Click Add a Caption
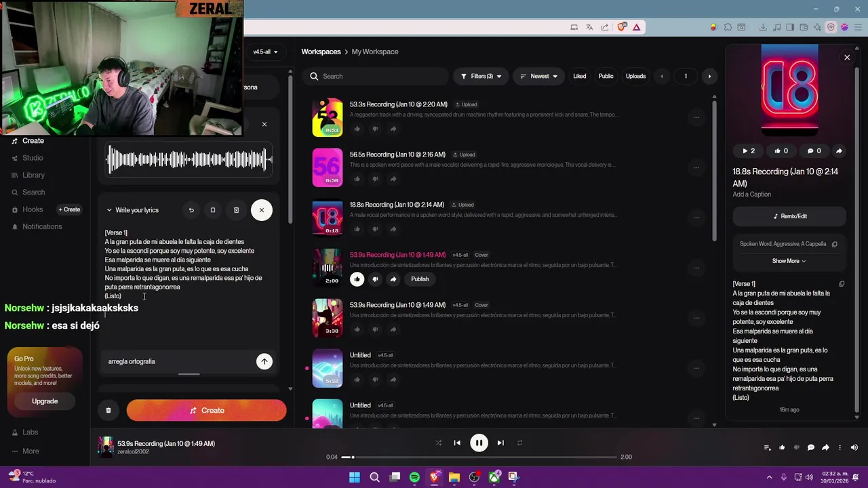This screenshot has height=488, width=868. [751, 195]
